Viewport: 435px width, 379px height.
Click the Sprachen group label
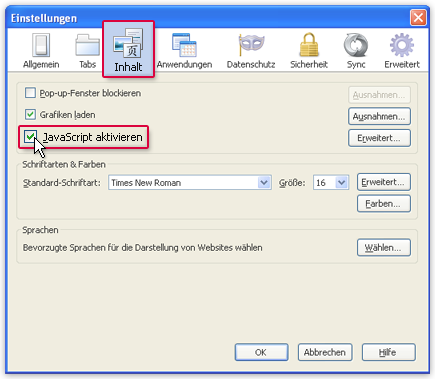pyautogui.click(x=40, y=230)
